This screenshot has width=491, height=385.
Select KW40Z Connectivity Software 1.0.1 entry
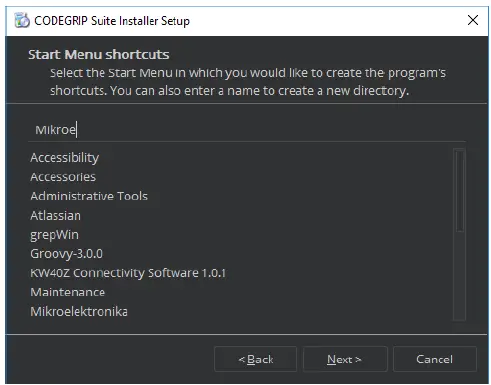128,273
